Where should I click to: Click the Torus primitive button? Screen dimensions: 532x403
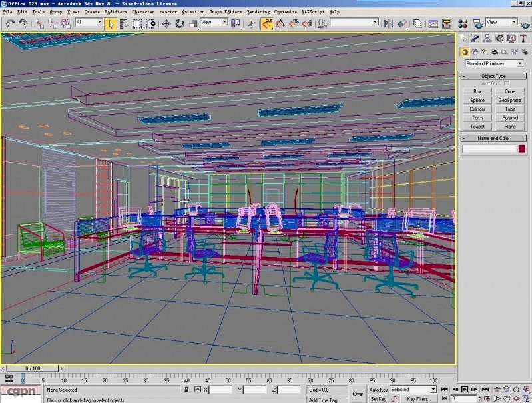point(477,117)
